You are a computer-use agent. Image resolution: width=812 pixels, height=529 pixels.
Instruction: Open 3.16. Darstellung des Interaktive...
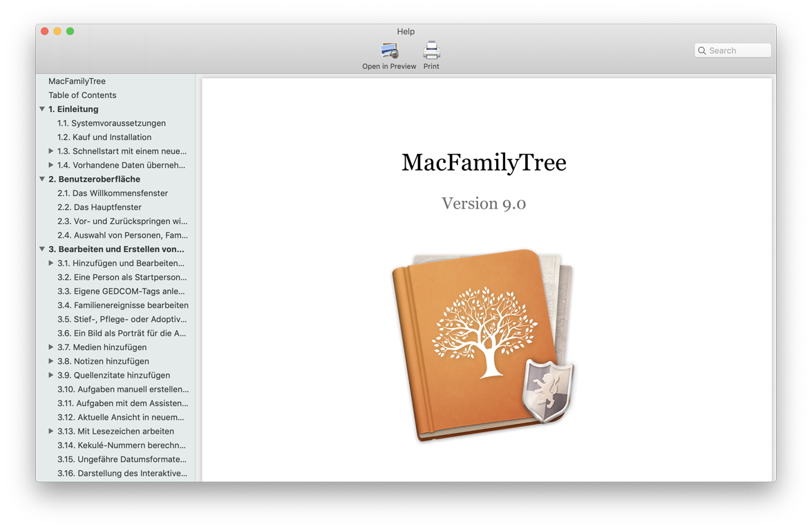point(122,472)
